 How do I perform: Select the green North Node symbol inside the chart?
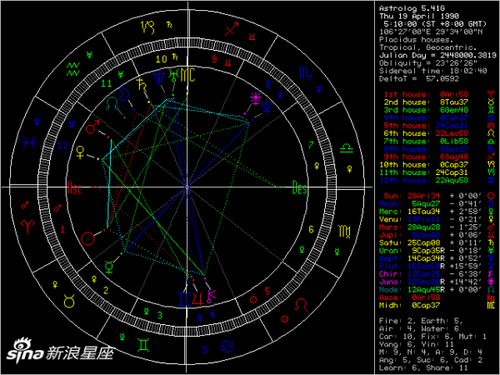tap(111, 104)
